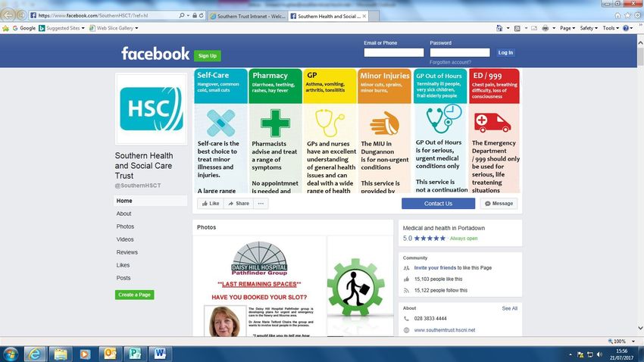The height and width of the screenshot is (362, 644).
Task: Open Word from the taskbar
Action: click(x=160, y=354)
